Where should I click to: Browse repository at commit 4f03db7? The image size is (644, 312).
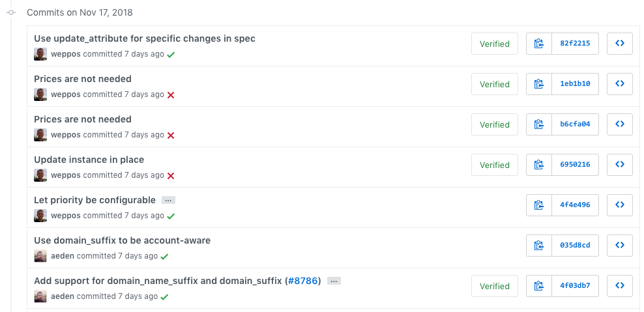click(619, 286)
